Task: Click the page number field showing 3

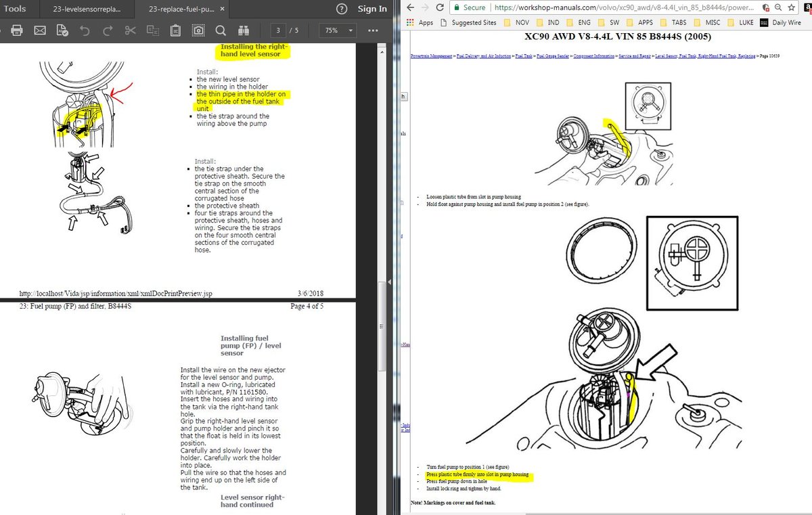Action: pos(278,30)
